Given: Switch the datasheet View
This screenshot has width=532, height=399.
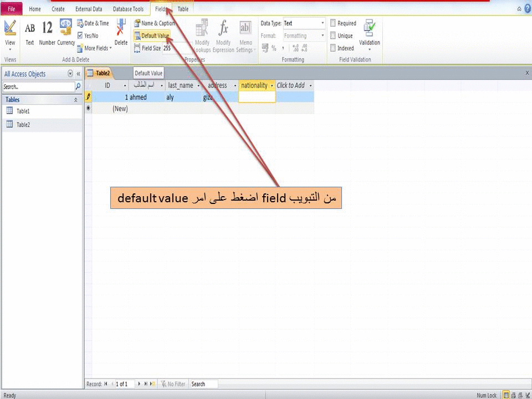Looking at the screenshot, I should [x=9, y=33].
